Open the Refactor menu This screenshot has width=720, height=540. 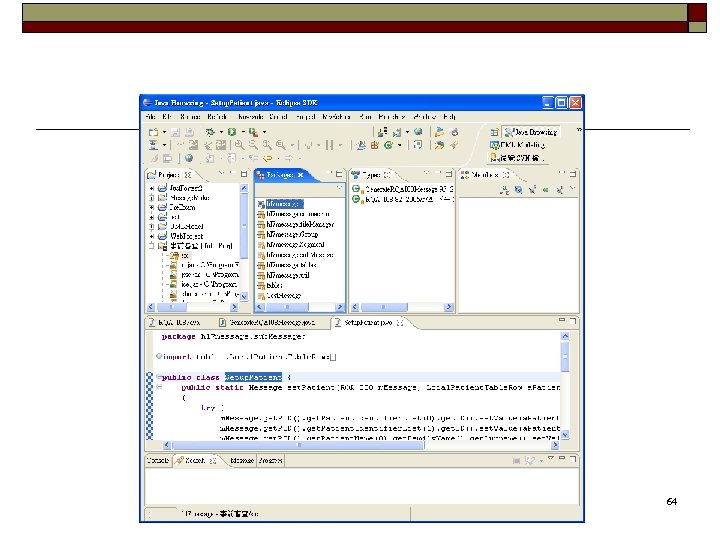(217, 117)
